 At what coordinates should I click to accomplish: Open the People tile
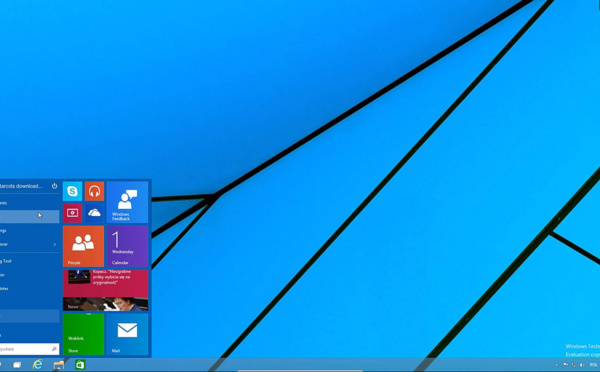83,246
